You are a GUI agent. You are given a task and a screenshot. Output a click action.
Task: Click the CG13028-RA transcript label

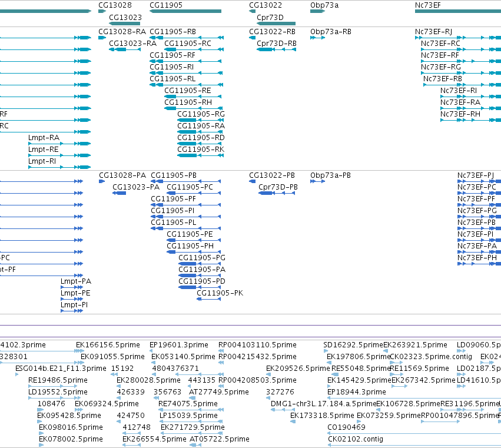point(122,32)
